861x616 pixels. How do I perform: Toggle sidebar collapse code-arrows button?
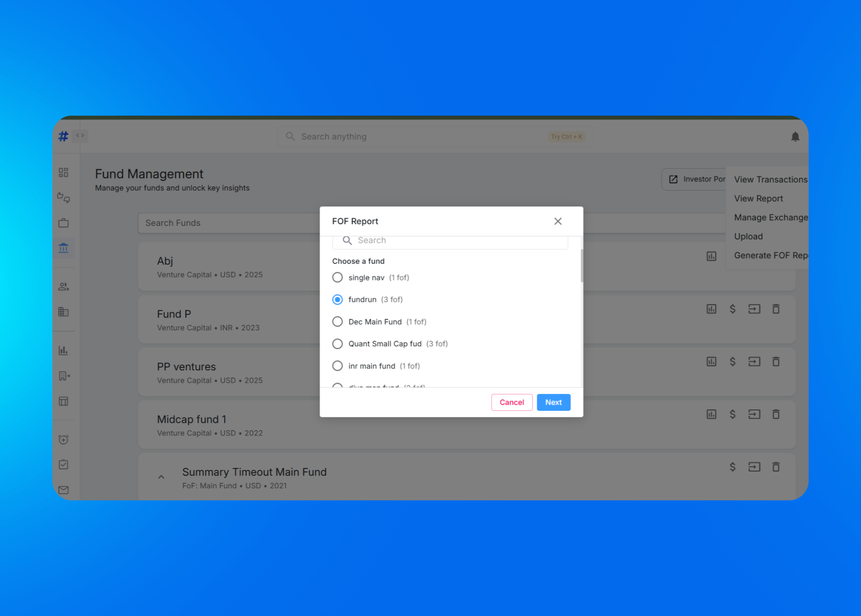[80, 136]
